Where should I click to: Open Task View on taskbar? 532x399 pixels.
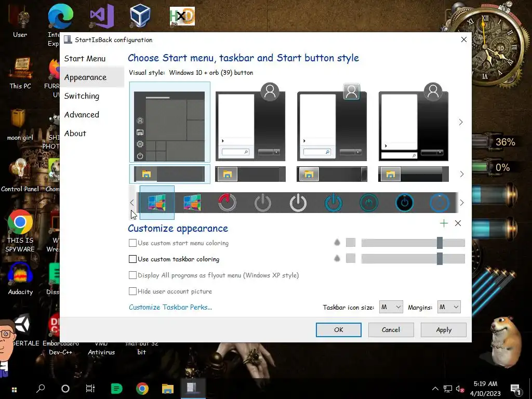(x=90, y=389)
